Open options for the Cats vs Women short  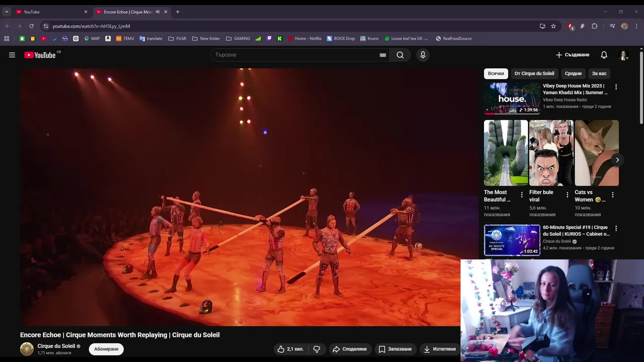click(613, 195)
